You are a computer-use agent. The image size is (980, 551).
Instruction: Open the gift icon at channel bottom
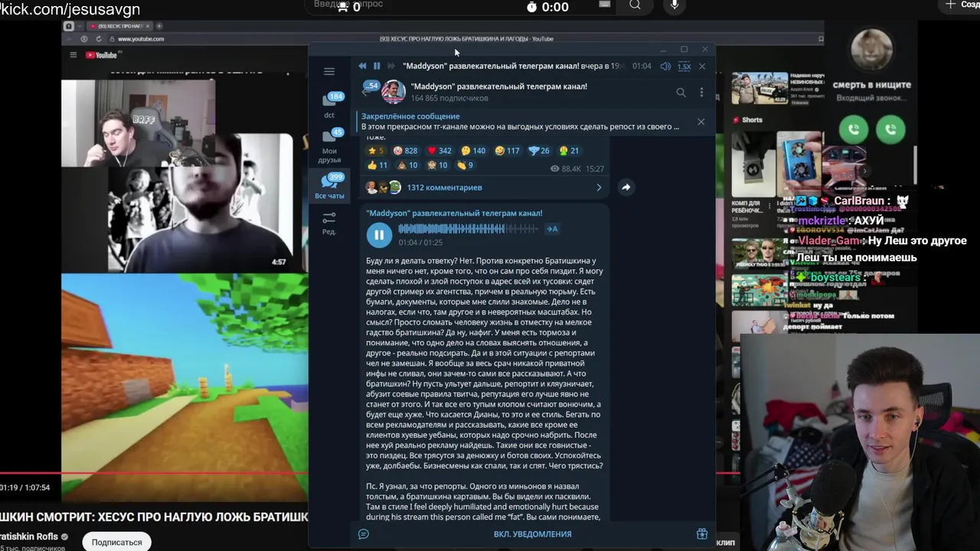tap(701, 534)
